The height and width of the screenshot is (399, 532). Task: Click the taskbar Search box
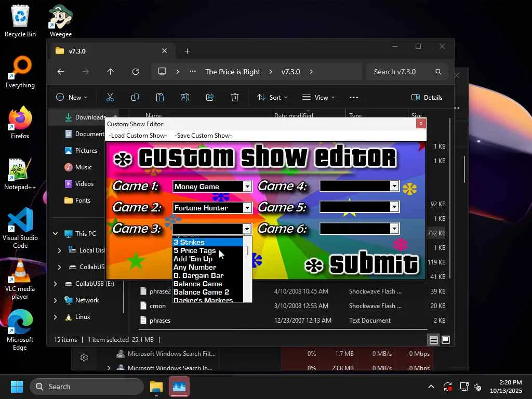coord(87,387)
